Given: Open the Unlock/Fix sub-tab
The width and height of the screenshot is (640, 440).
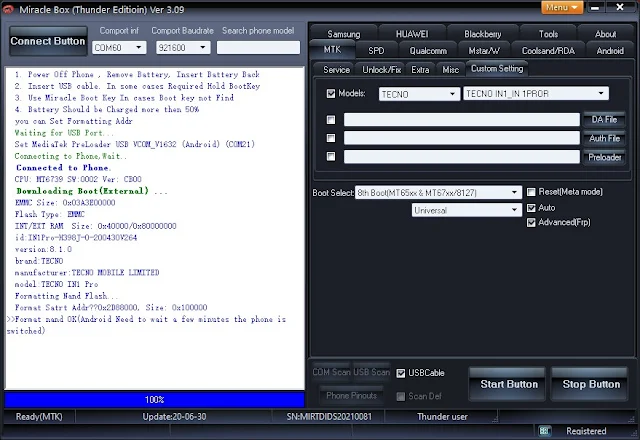Looking at the screenshot, I should tap(381, 70).
